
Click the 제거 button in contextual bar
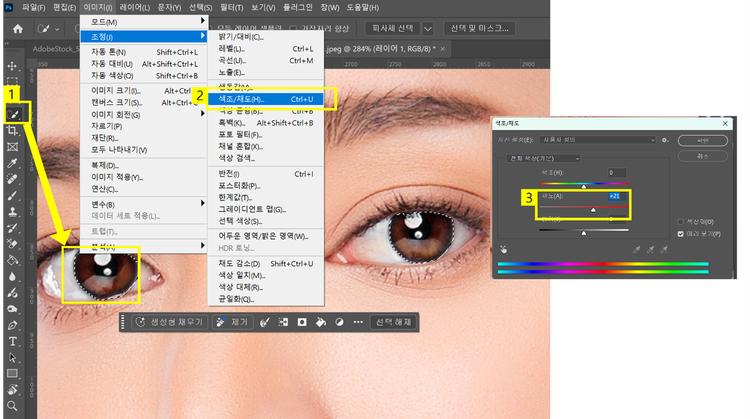(x=233, y=322)
